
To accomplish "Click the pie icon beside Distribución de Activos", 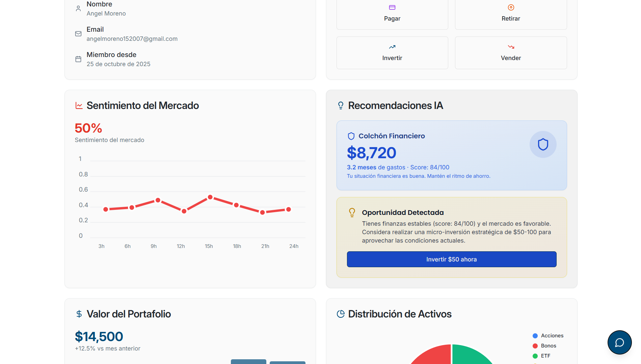I will (x=341, y=314).
